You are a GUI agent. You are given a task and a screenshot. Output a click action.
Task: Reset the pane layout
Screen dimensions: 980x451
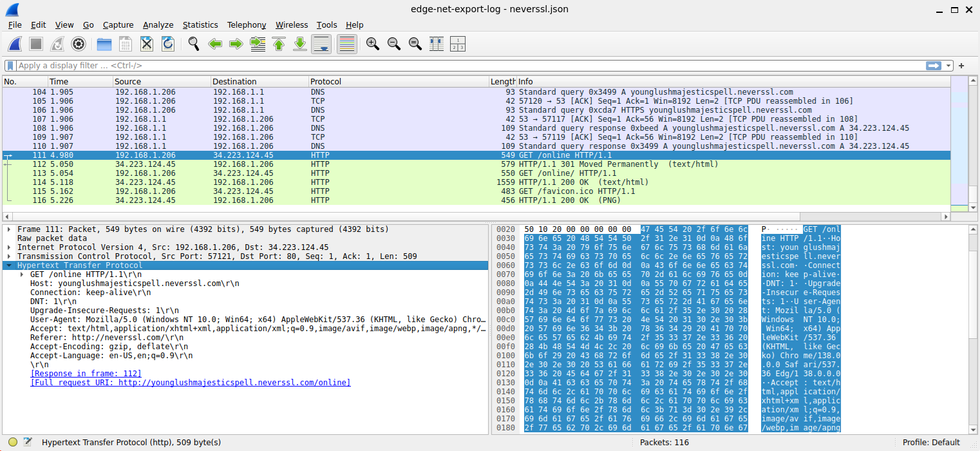tap(457, 44)
